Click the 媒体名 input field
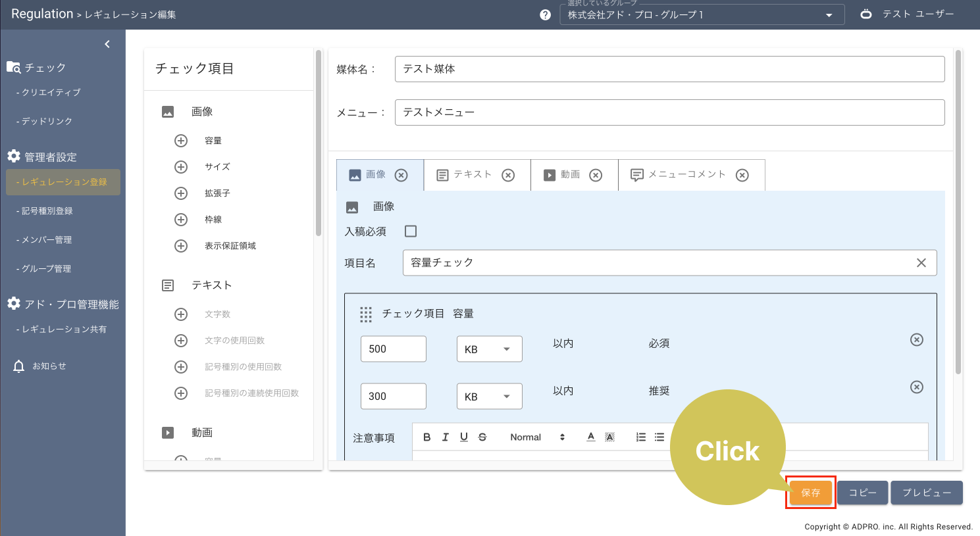Screen dimensions: 980x536 [x=669, y=69]
